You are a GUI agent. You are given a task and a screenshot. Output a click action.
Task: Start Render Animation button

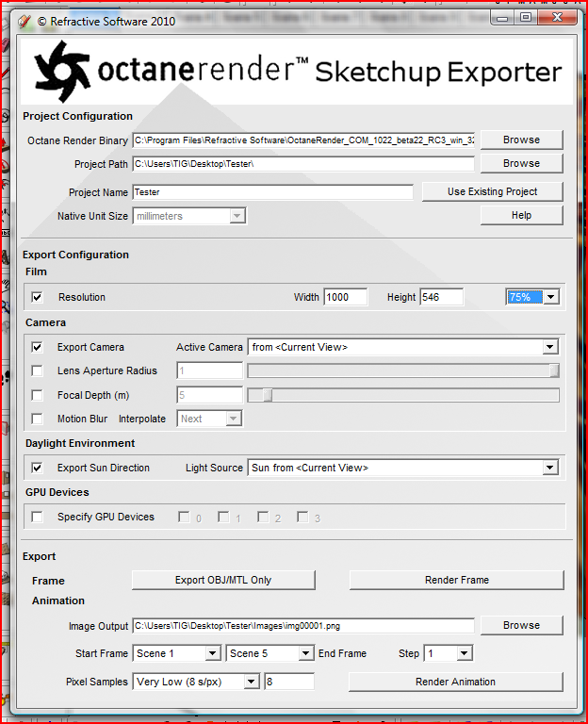tap(455, 682)
